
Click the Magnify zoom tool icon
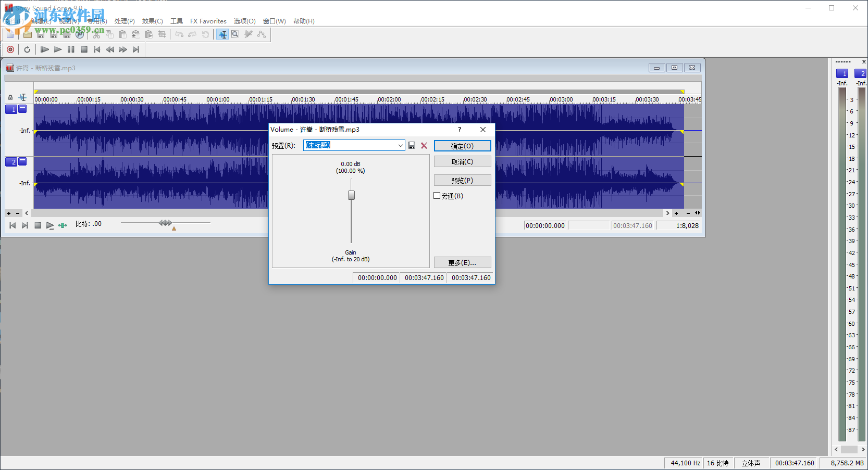[x=235, y=34]
